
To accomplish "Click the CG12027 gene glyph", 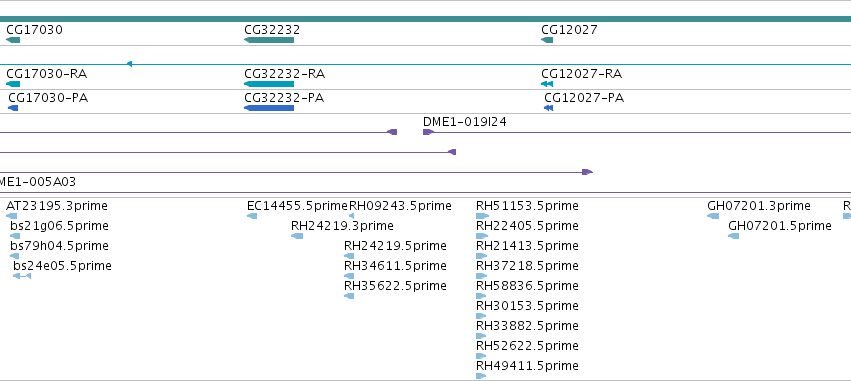I will pyautogui.click(x=547, y=40).
